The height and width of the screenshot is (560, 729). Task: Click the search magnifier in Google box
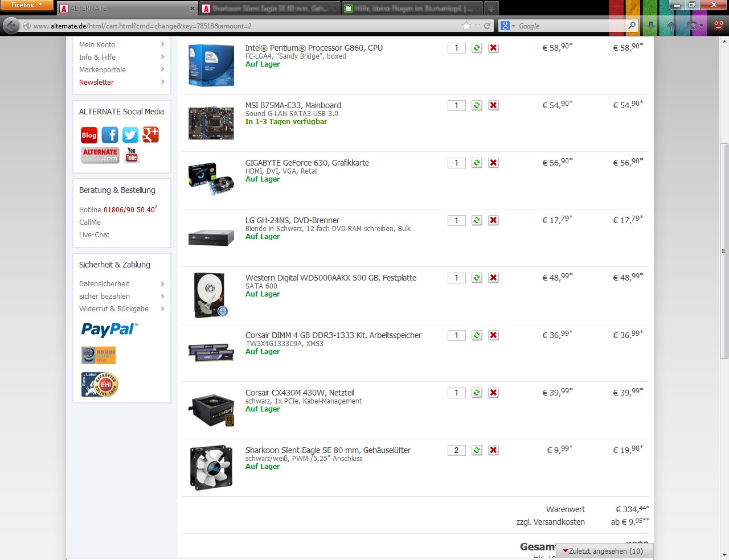pyautogui.click(x=632, y=26)
